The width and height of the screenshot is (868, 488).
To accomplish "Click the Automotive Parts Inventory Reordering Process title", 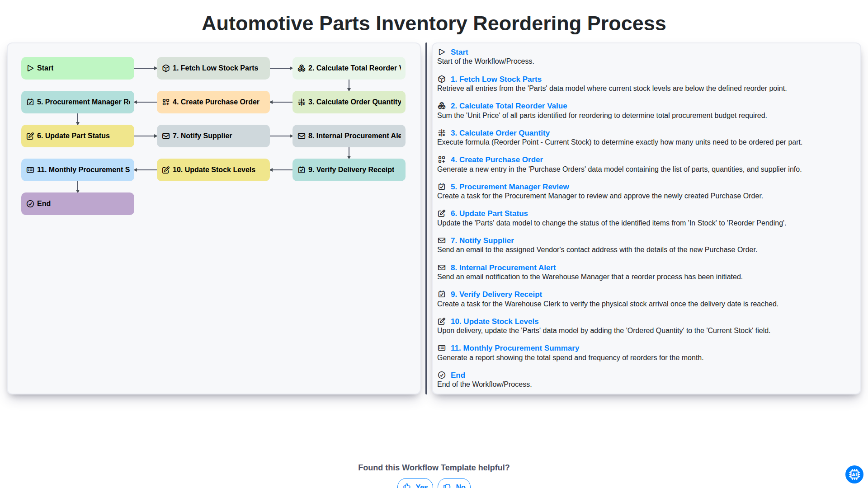I will pos(434,23).
